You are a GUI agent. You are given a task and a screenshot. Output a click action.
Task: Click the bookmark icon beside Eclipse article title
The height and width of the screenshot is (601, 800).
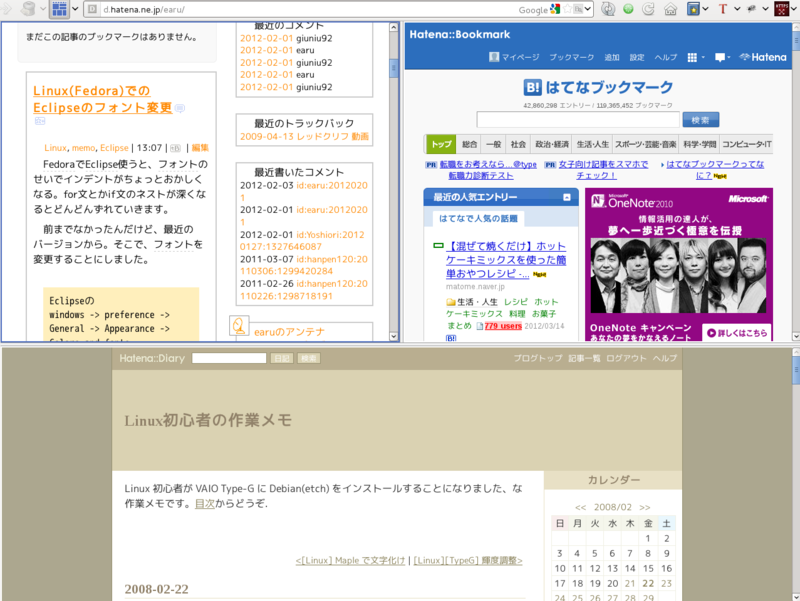pos(180,108)
